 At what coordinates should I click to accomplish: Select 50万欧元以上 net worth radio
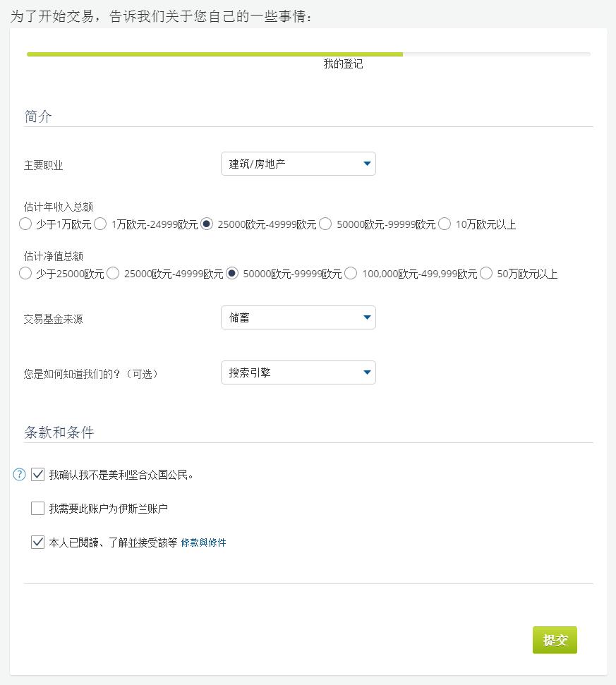pyautogui.click(x=485, y=274)
